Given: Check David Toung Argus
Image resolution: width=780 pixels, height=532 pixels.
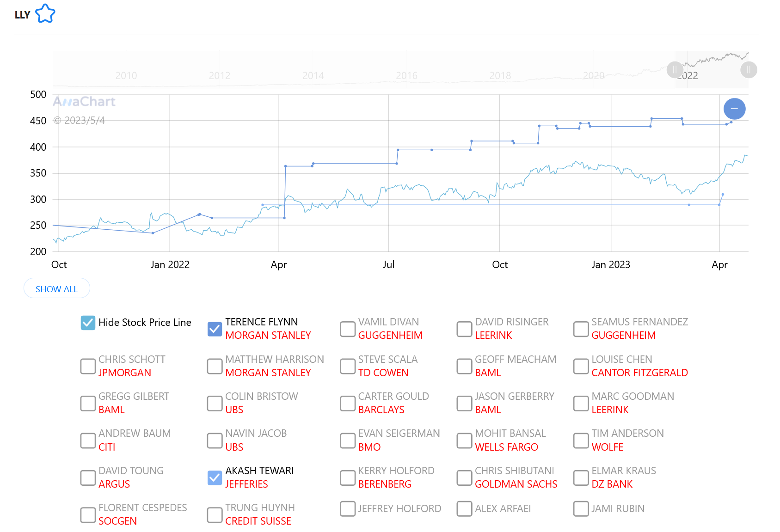Looking at the screenshot, I should [88, 477].
